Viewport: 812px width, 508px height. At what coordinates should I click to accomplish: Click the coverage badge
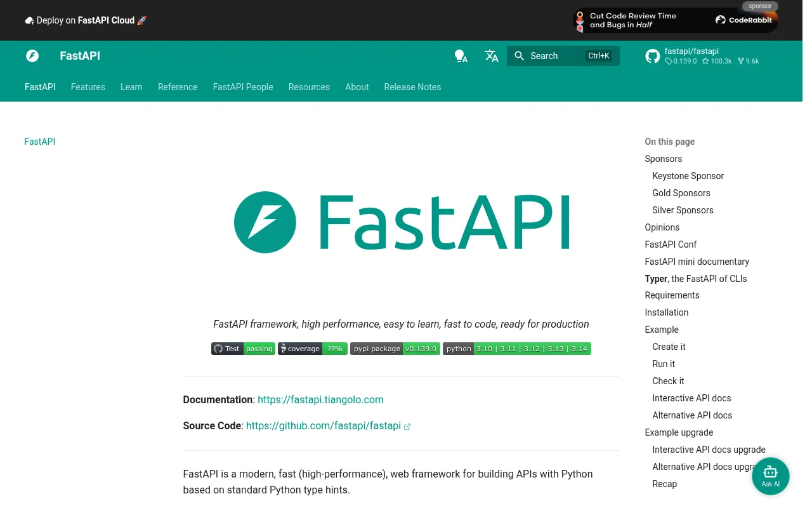tap(313, 349)
